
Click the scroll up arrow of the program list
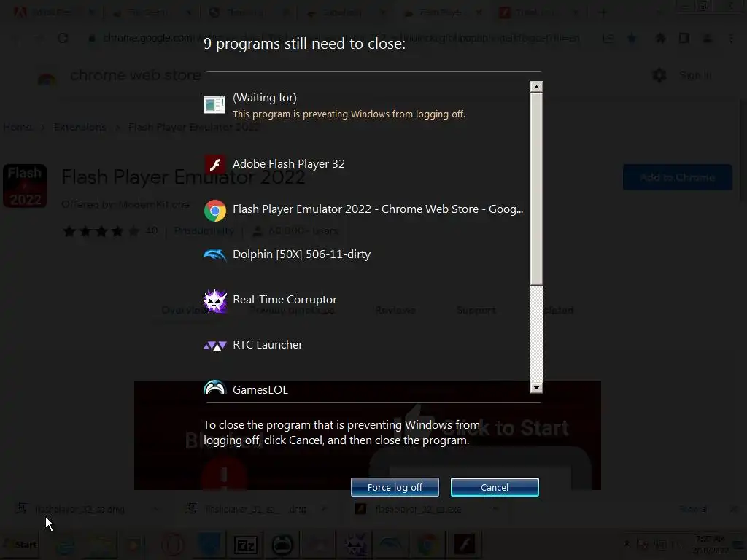536,87
